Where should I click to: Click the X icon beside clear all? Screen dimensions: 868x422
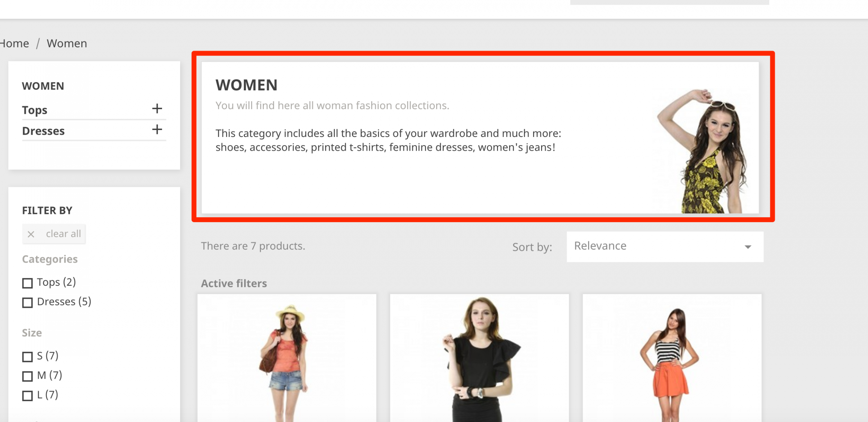pyautogui.click(x=31, y=234)
